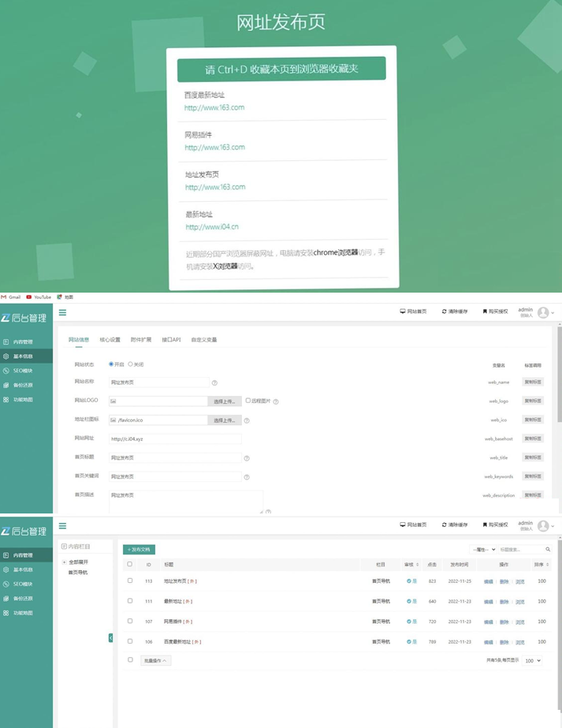Image resolution: width=562 pixels, height=728 pixels.
Task: Switch to the 核心设置 tab
Action: click(110, 340)
